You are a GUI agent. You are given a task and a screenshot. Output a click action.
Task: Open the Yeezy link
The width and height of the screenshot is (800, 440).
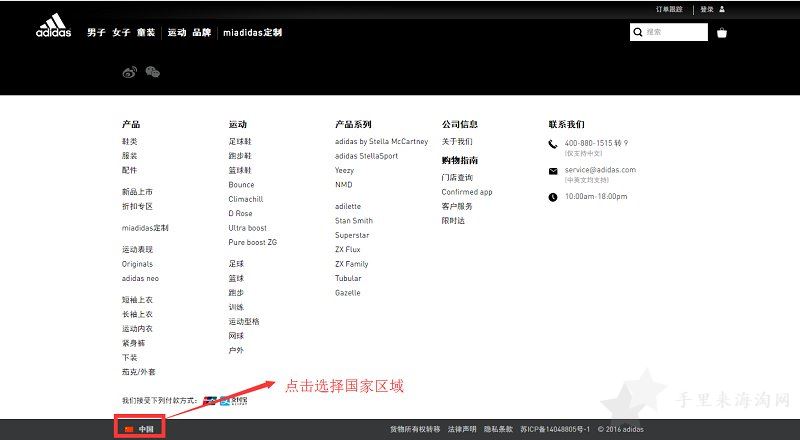tap(344, 170)
